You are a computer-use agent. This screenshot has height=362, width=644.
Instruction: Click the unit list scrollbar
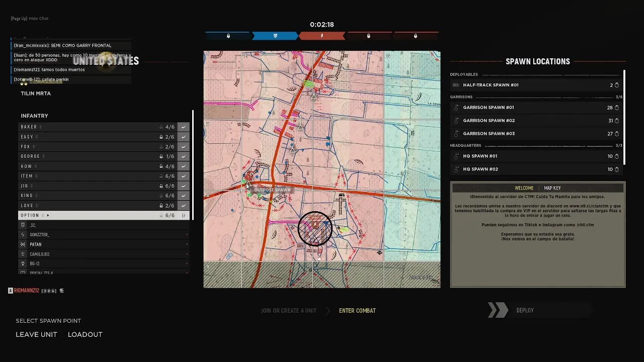(x=193, y=165)
